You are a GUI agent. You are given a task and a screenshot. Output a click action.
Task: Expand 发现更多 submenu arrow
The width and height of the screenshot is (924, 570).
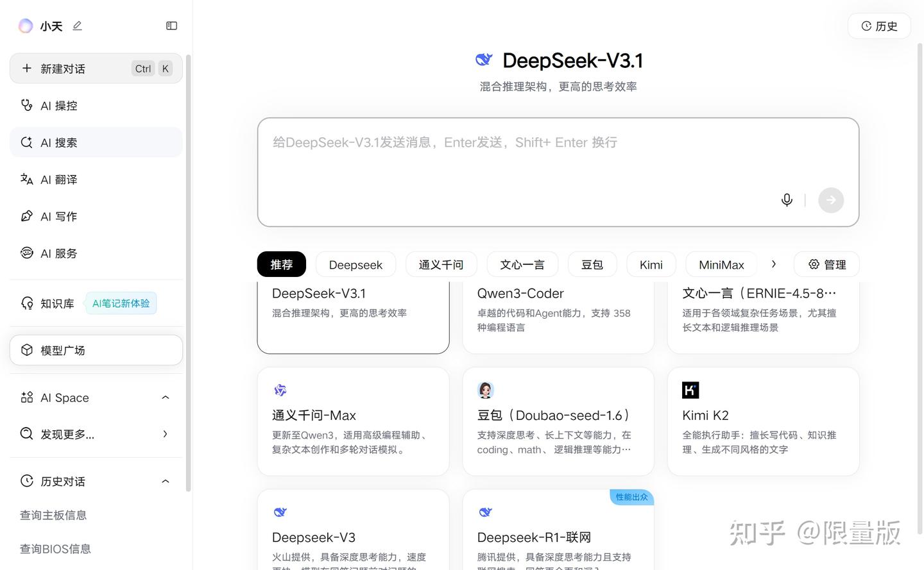tap(166, 434)
